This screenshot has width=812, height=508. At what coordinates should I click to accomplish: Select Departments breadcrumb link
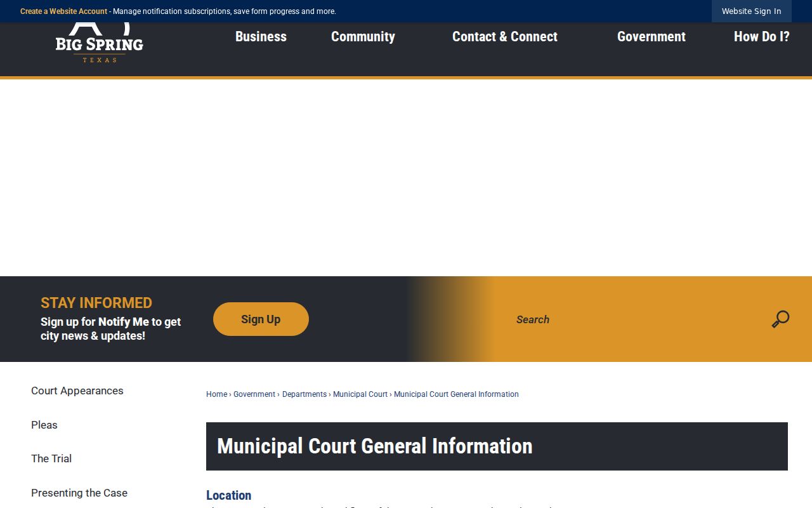click(304, 394)
